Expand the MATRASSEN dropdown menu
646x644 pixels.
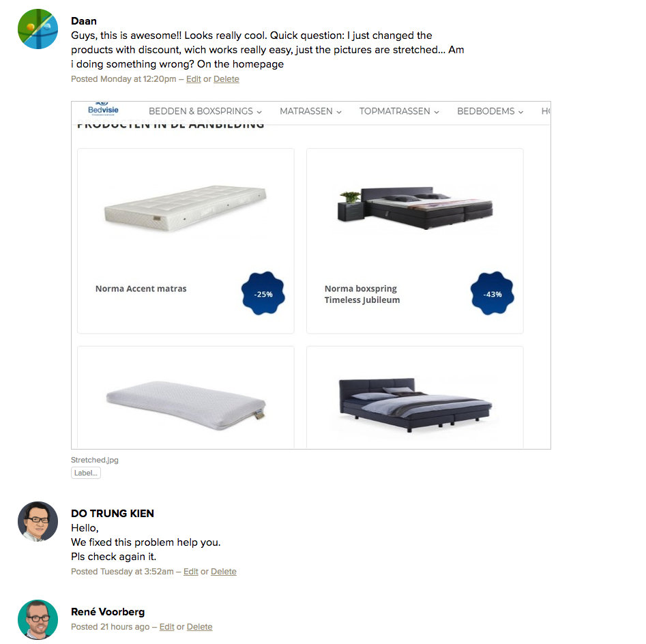310,111
